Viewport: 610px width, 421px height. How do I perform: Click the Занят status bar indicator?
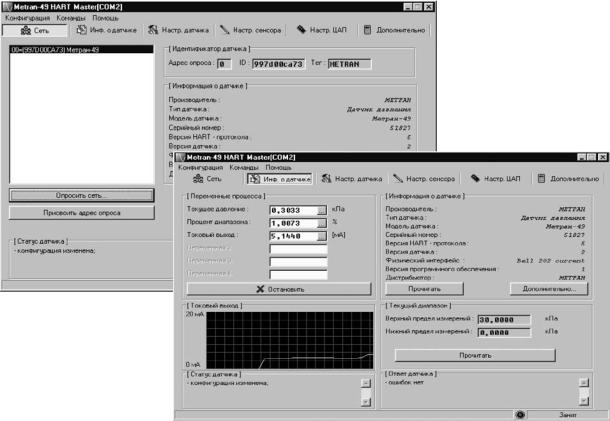point(568,415)
